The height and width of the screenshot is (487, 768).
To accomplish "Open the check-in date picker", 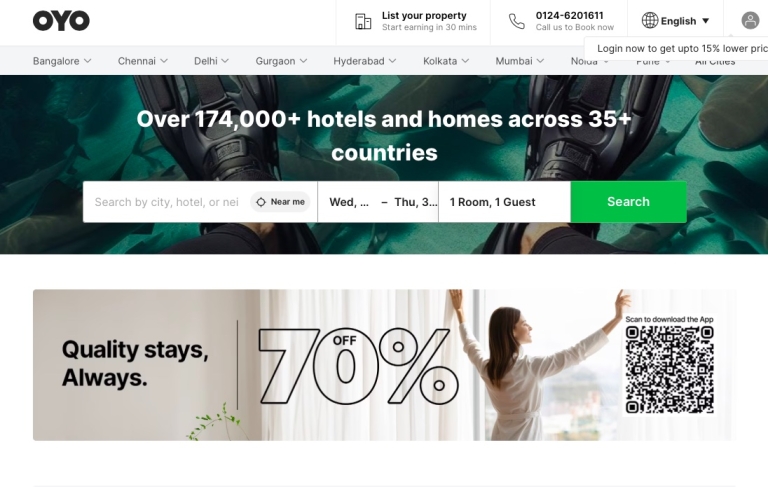I will (349, 202).
